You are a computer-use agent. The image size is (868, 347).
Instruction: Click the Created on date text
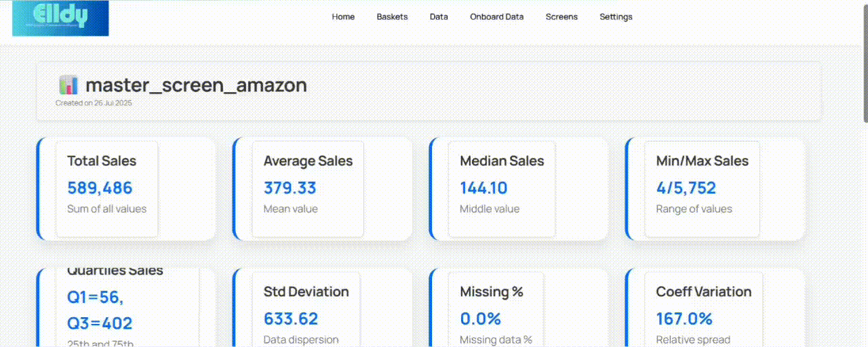(94, 103)
